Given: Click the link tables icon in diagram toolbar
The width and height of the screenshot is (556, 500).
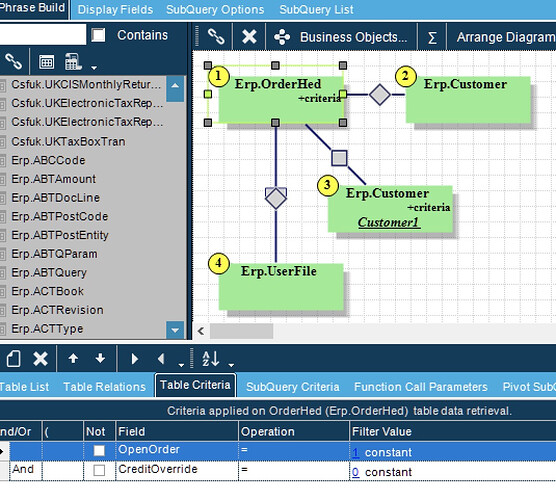Looking at the screenshot, I should [216, 37].
